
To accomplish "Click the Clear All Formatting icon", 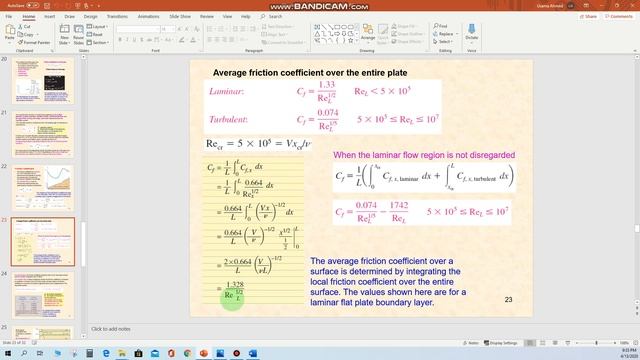I will [x=197, y=29].
